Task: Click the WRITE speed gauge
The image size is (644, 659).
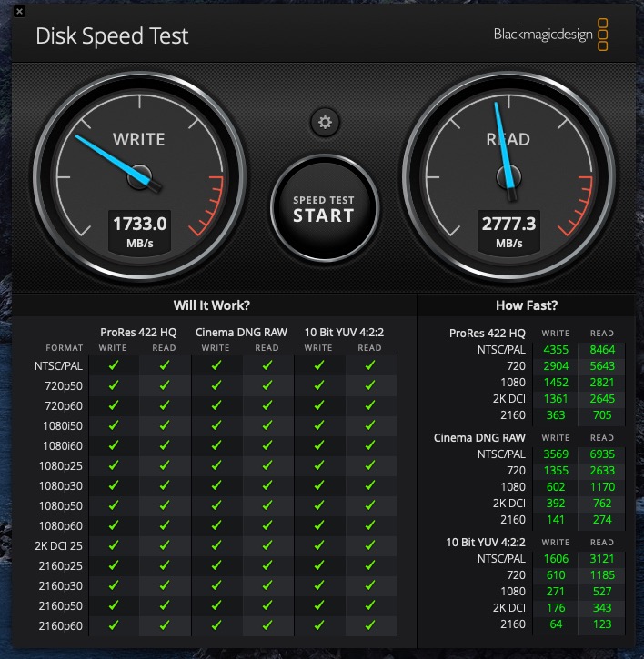Action: pos(139,176)
